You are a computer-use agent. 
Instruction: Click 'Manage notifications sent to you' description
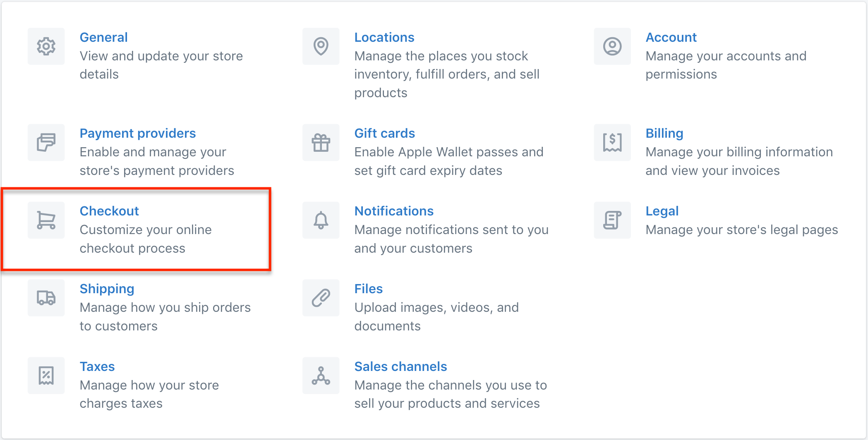451,239
